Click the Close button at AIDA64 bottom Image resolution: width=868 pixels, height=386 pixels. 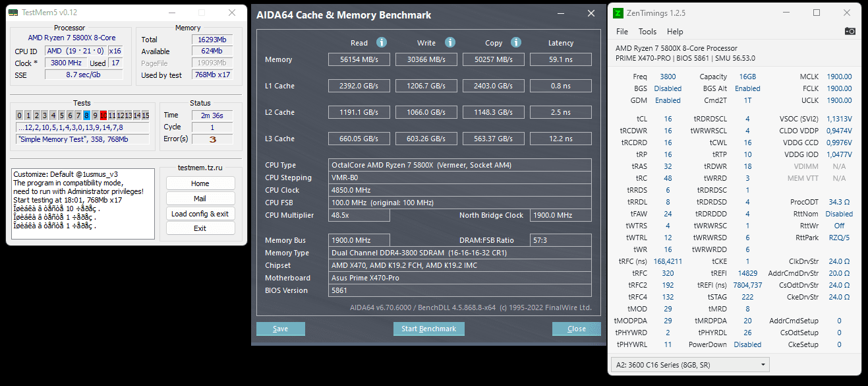pyautogui.click(x=577, y=329)
